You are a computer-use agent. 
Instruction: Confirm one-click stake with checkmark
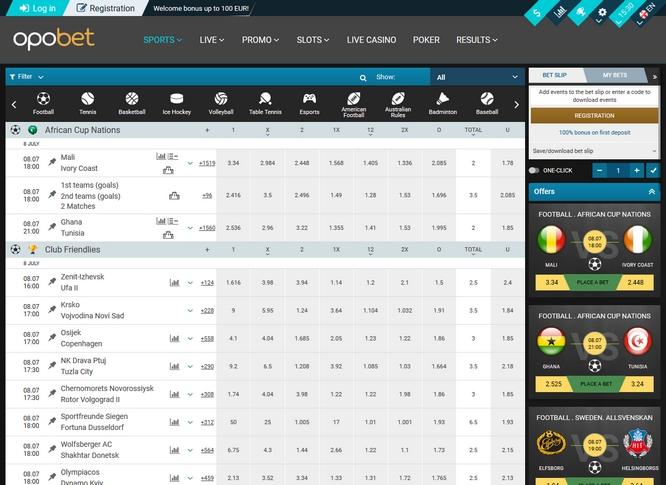coord(653,170)
